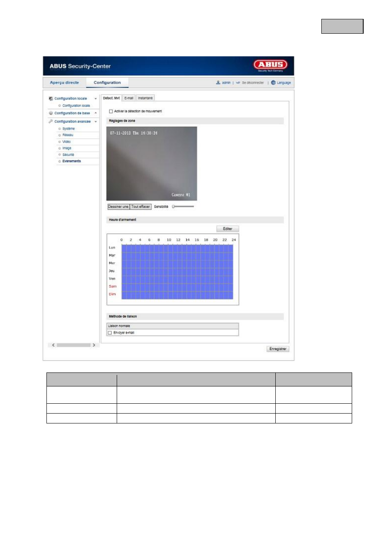Click the Language globe icon
Image resolution: width=392 pixels, height=555 pixels.
pos(273,83)
